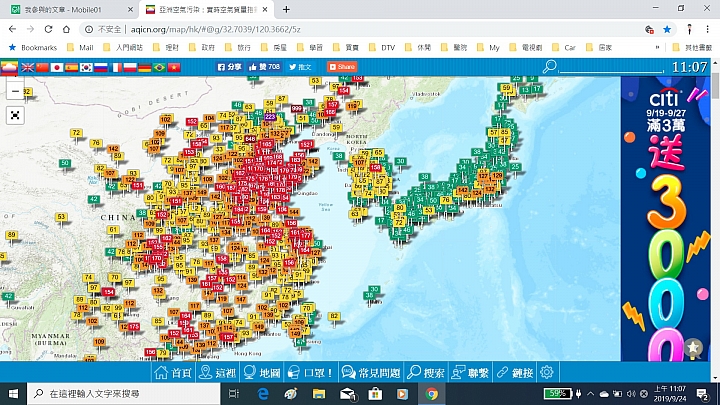Go to browser home page
Screen dimensions: 720x405
click(x=67, y=29)
